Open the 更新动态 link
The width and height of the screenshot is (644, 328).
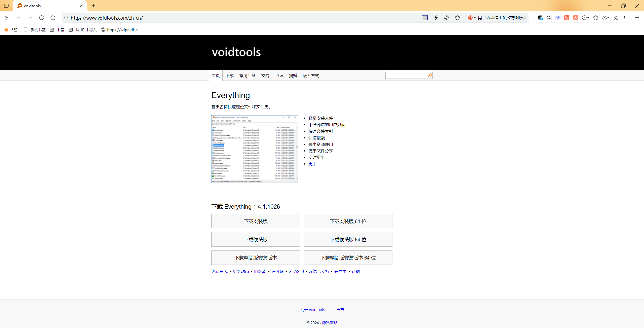[x=241, y=271]
